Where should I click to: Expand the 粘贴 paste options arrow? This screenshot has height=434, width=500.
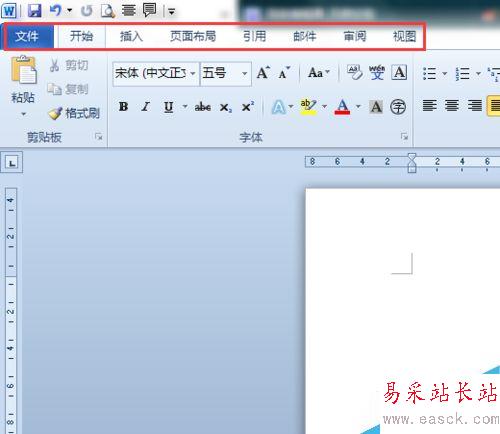(x=23, y=114)
